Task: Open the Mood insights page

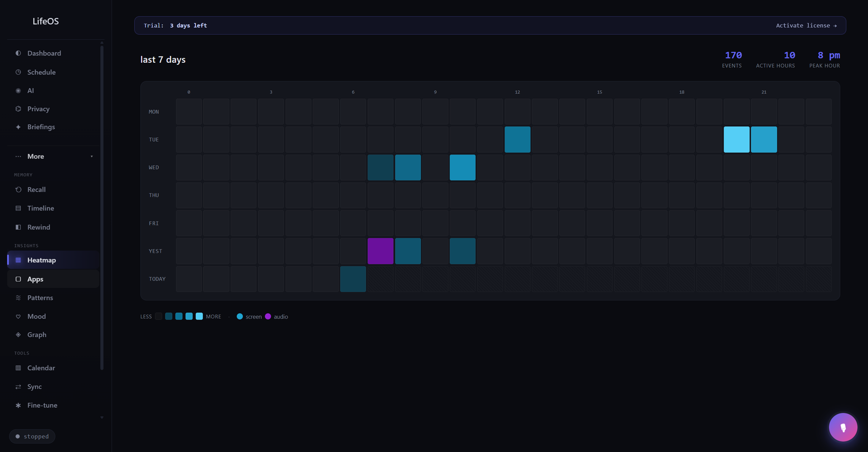Action: point(53,316)
